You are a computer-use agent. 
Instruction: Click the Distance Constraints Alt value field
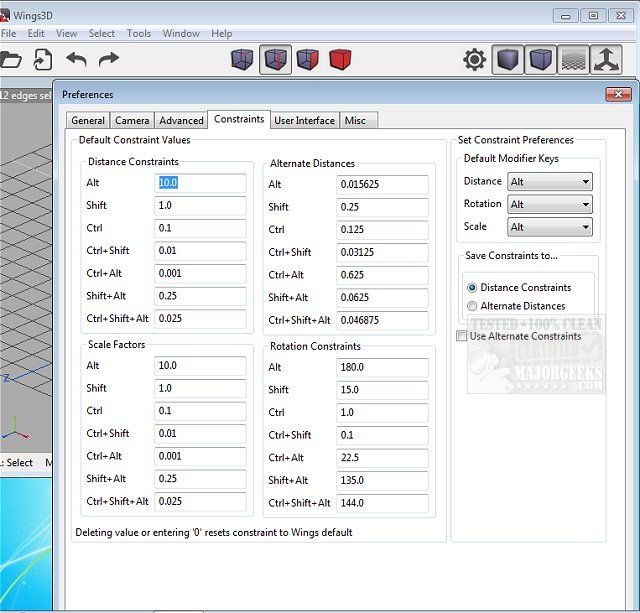[200, 183]
